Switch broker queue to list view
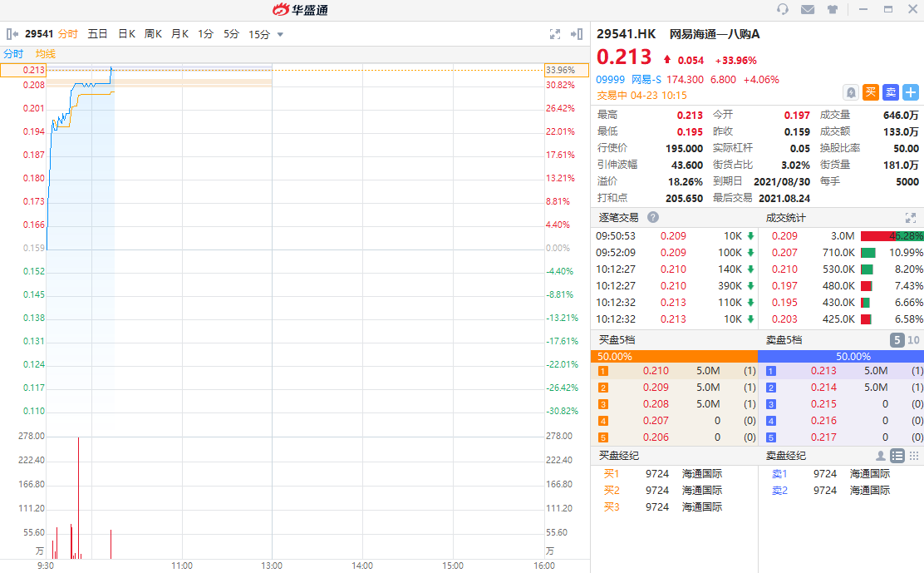 pos(897,456)
